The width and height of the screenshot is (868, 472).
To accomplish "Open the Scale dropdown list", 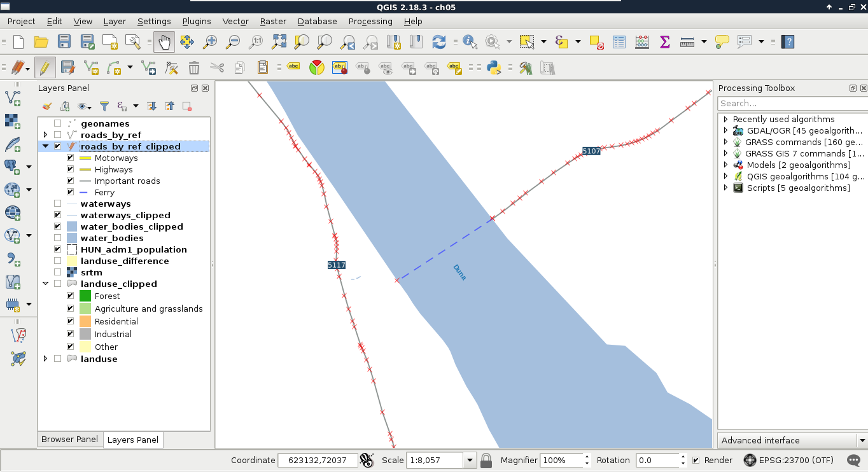I will (470, 460).
